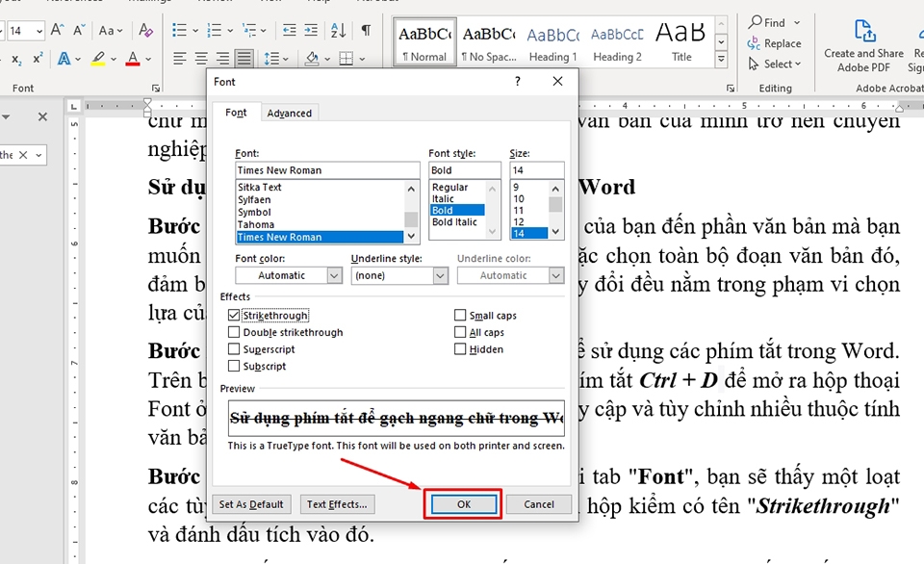Open the Font dialog launcher in ribbon
The height and width of the screenshot is (564, 924).
pos(156,88)
